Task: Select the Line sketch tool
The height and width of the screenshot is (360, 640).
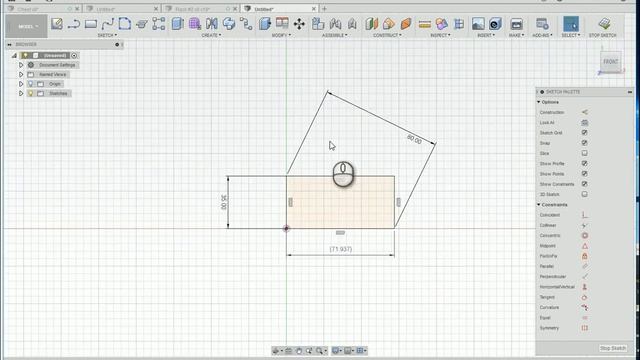Action: tap(74, 24)
